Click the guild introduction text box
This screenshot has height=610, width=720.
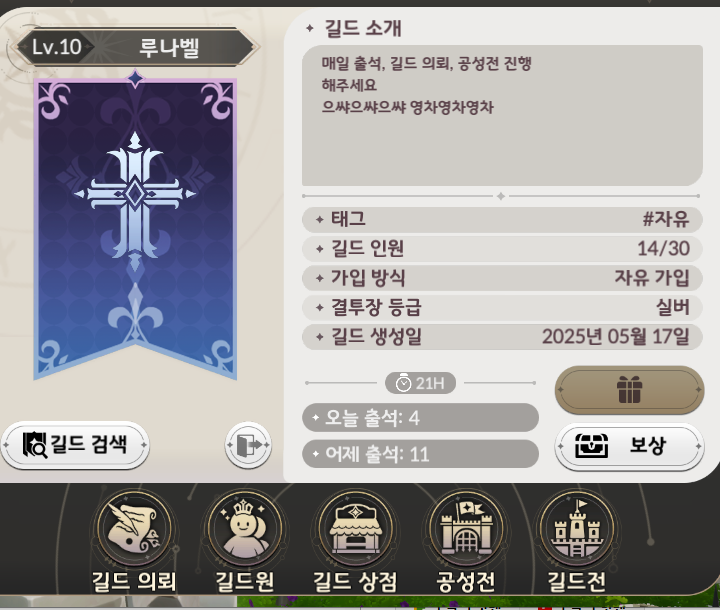502,115
